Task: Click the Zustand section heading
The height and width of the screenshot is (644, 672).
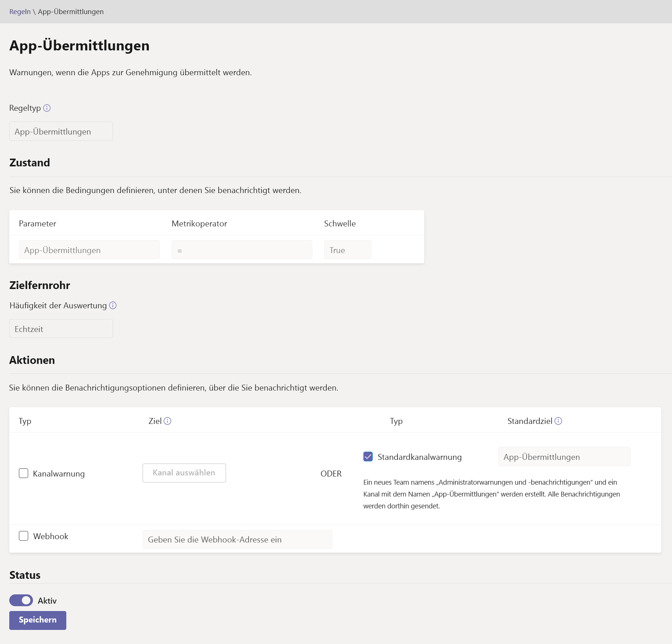Action: (30, 163)
